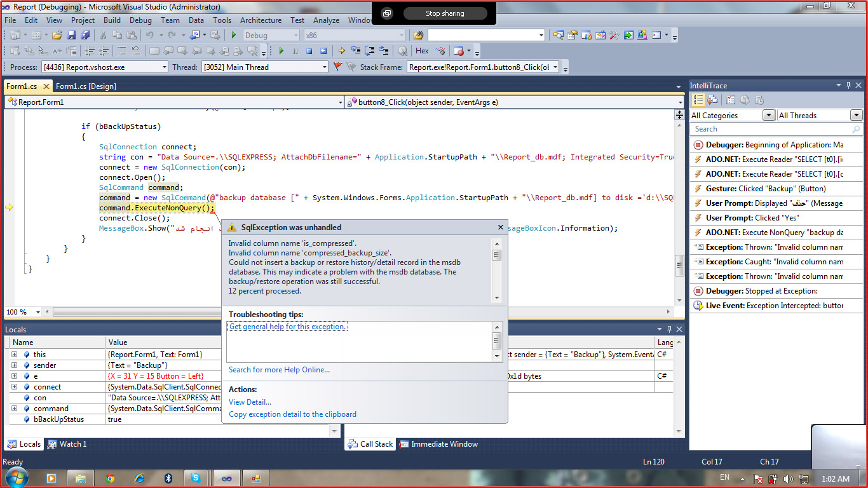Click 'Search for more Help Online...' link
Viewport: 868px width, 488px height.
point(279,370)
